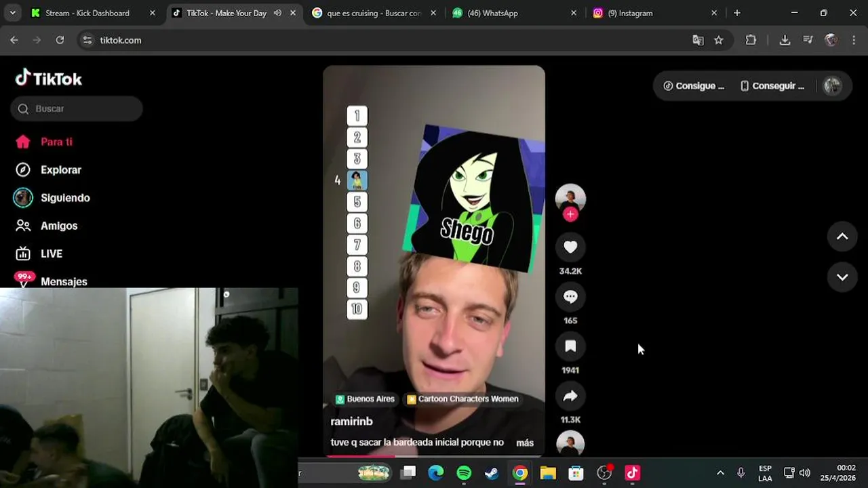This screenshot has width=868, height=488.
Task: Open the Google Translate page icon
Action: 698,40
